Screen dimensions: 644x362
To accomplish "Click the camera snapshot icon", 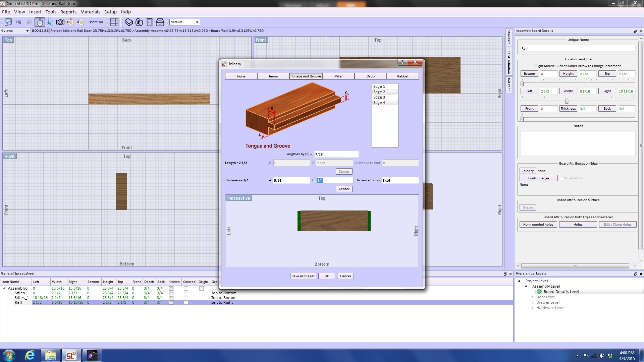I will point(60,22).
